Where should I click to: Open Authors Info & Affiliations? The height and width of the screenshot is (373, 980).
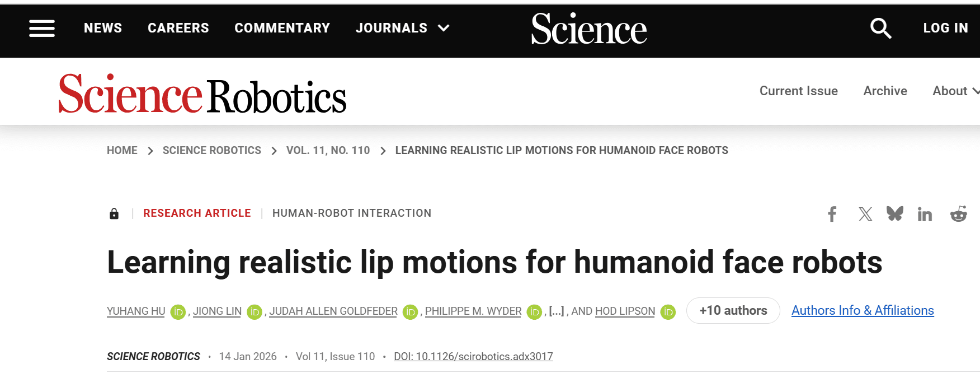point(862,310)
